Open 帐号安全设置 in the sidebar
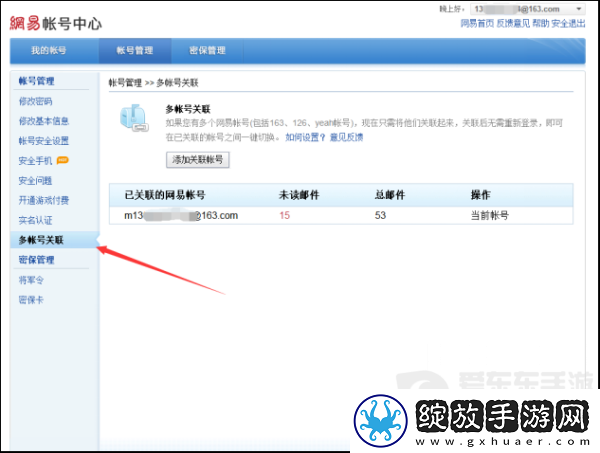The height and width of the screenshot is (453, 600). pos(44,141)
